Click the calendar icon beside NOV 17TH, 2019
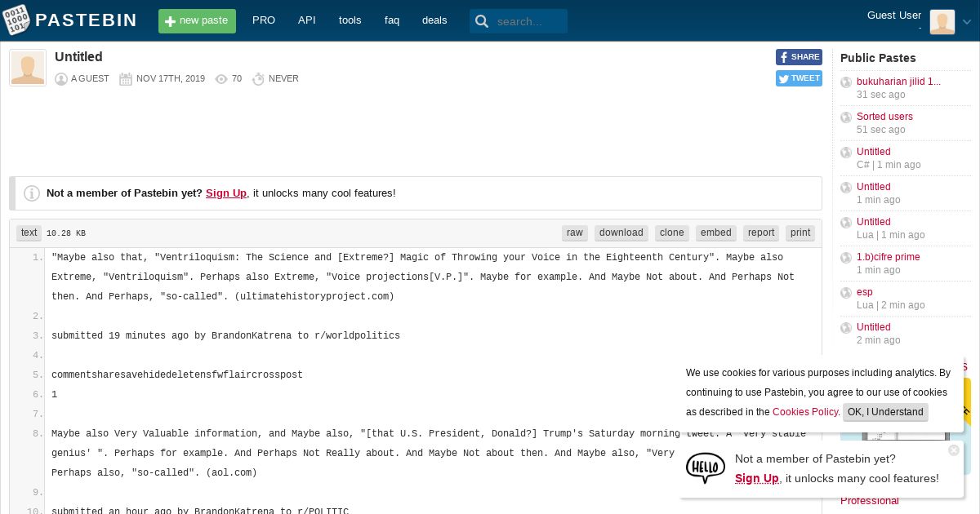980x514 pixels. 126,79
